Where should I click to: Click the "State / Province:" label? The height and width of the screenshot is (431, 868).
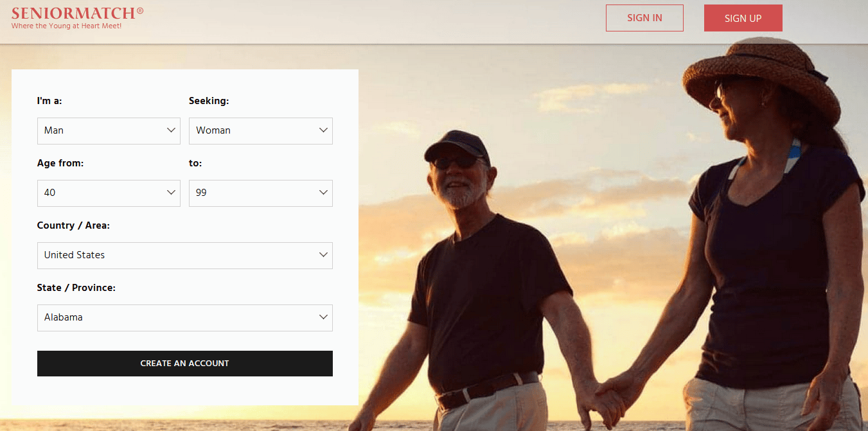tap(76, 288)
